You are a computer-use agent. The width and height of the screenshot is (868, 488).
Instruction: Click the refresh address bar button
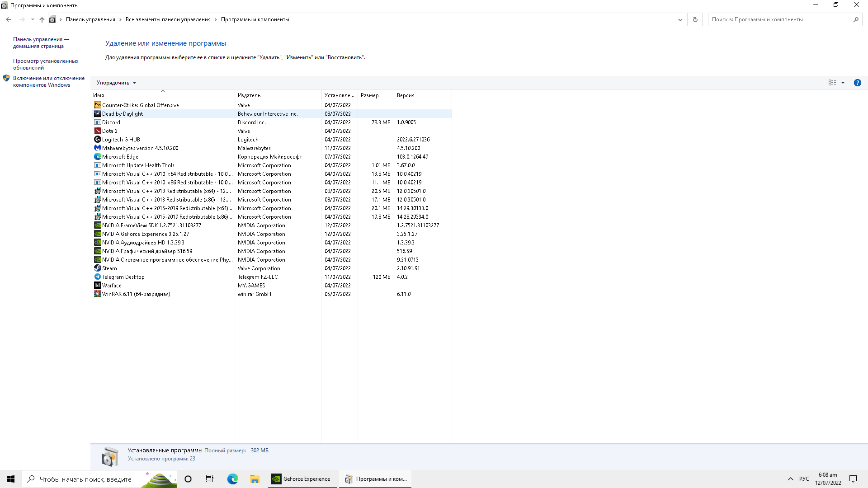point(695,19)
